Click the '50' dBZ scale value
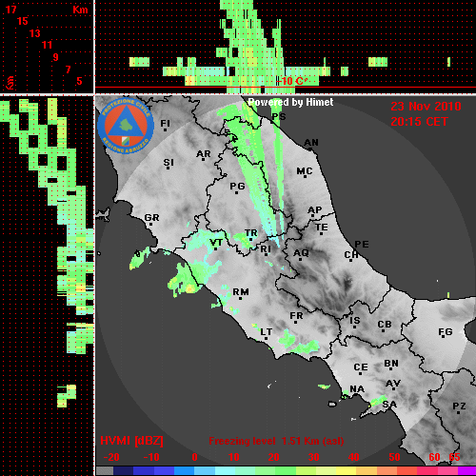 point(394,457)
